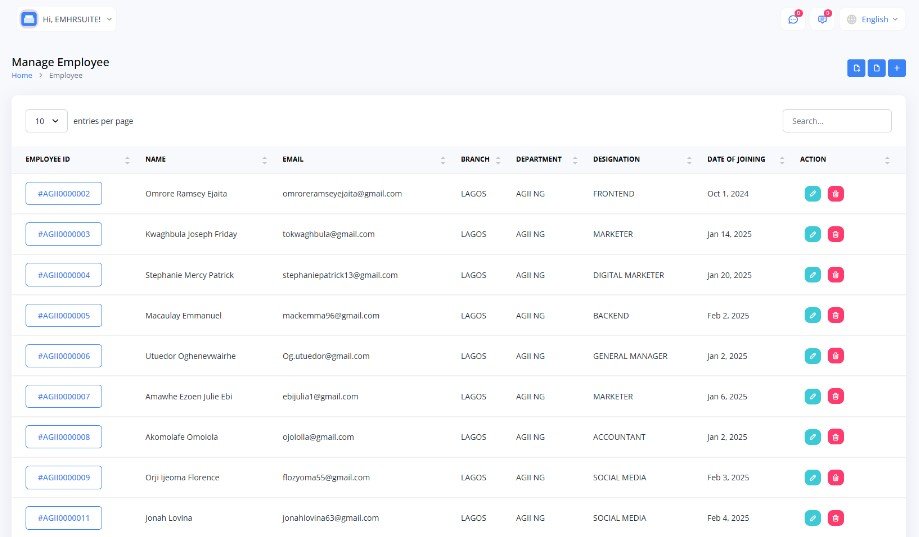Image resolution: width=919 pixels, height=537 pixels.
Task: Edit employee Jonah Lovina
Action: pyautogui.click(x=812, y=518)
